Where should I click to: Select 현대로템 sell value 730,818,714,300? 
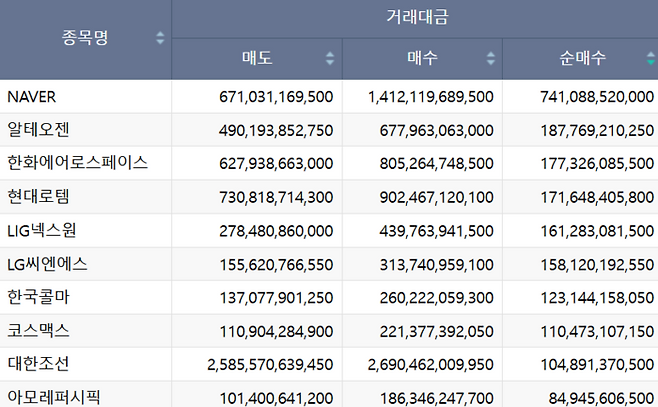(276, 197)
